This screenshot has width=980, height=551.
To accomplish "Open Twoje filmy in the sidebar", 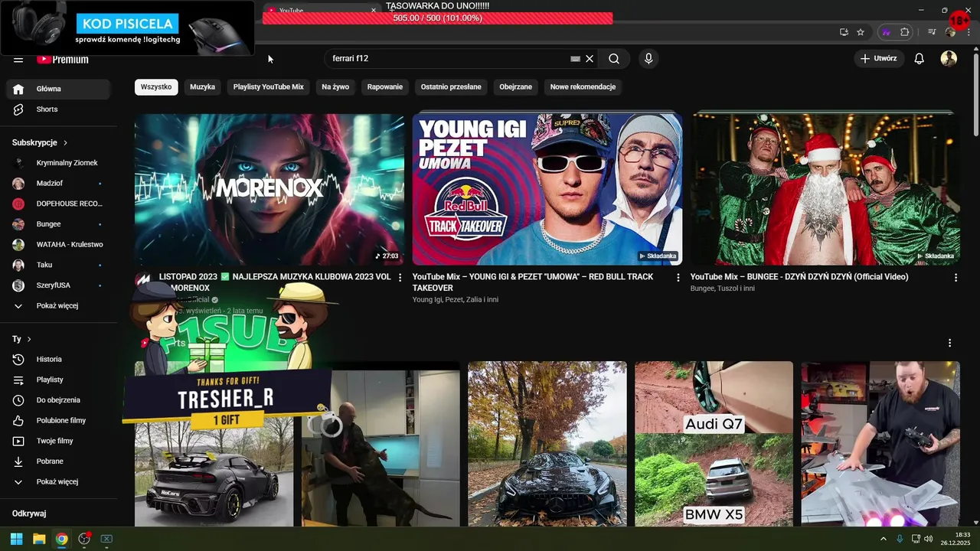I will [x=58, y=441].
